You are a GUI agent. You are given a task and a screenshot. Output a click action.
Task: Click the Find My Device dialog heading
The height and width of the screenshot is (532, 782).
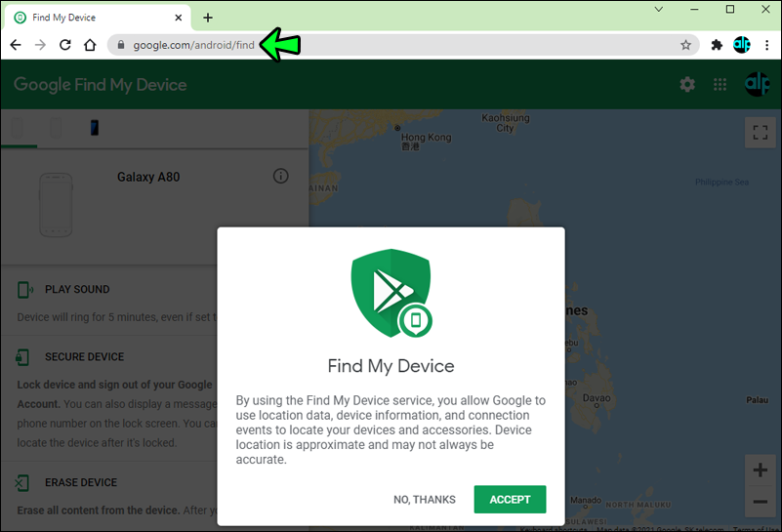click(391, 366)
